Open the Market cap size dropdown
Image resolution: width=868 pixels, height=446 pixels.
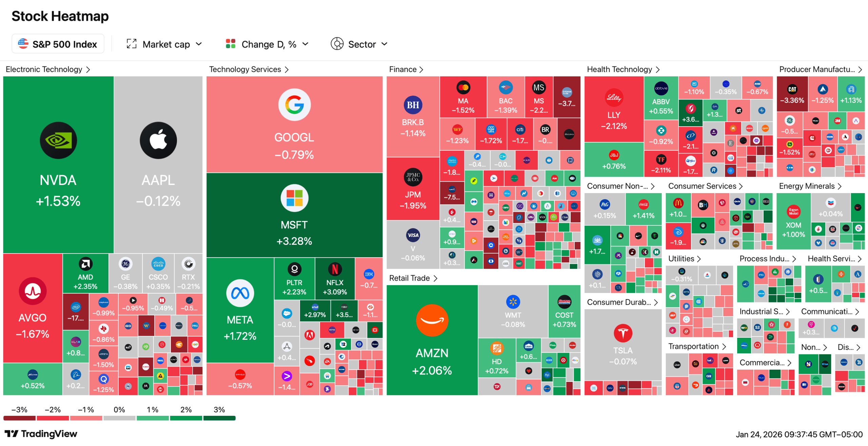[x=164, y=44]
